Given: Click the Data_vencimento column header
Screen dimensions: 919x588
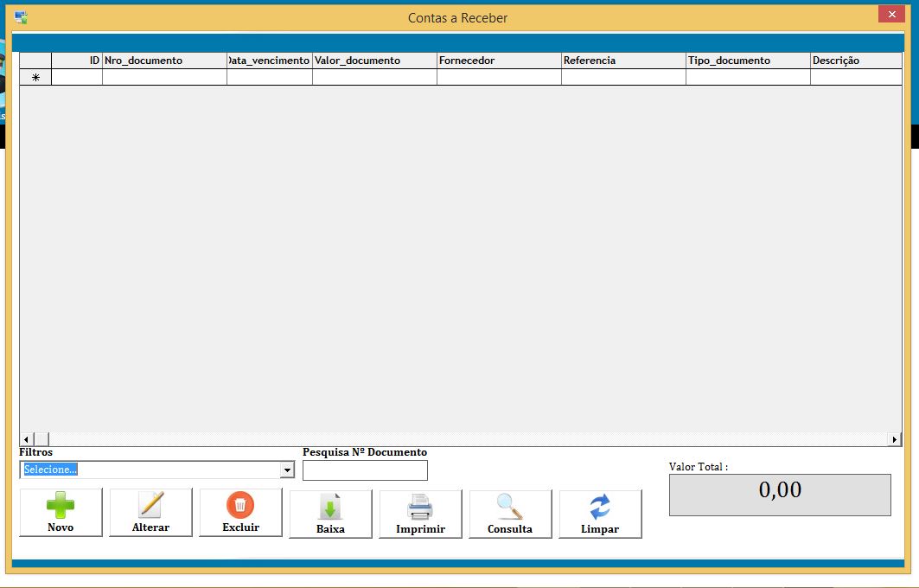Looking at the screenshot, I should 270,61.
